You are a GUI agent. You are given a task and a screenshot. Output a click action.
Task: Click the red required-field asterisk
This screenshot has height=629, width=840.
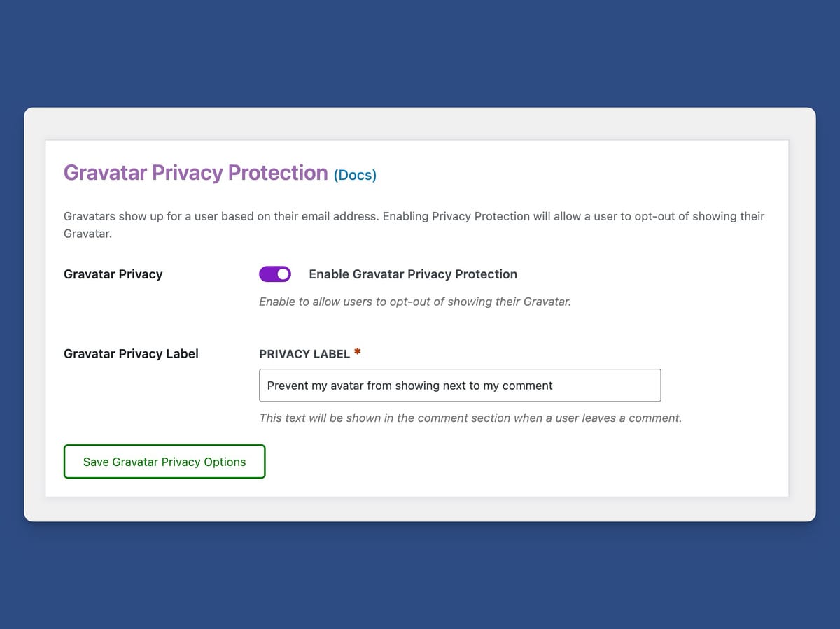(x=358, y=352)
